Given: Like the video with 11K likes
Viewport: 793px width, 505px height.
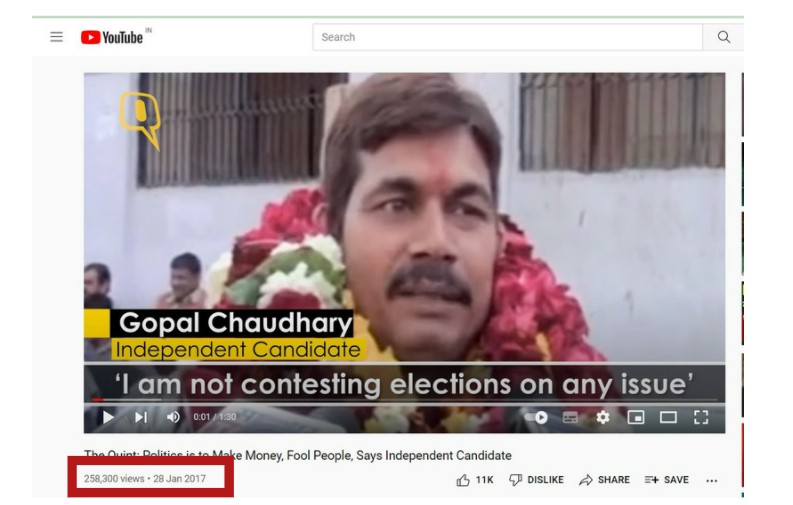Looking at the screenshot, I should 474,480.
